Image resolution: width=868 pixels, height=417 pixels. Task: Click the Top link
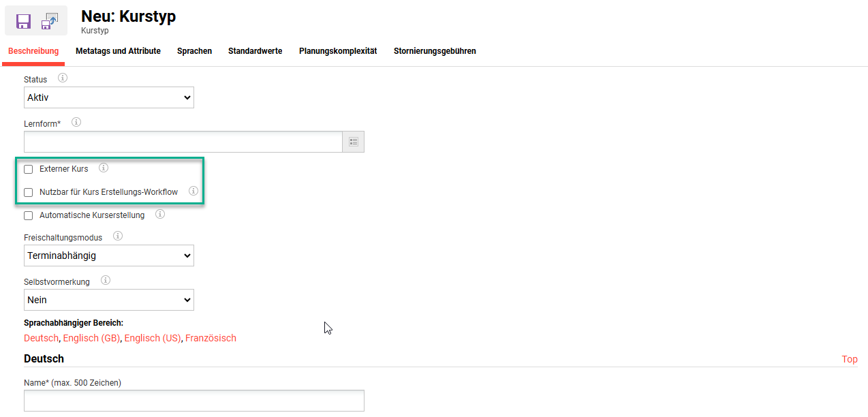click(x=850, y=359)
